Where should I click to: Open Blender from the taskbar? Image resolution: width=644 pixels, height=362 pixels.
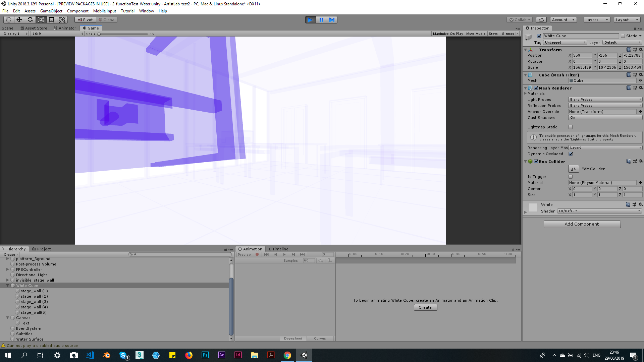click(x=107, y=355)
